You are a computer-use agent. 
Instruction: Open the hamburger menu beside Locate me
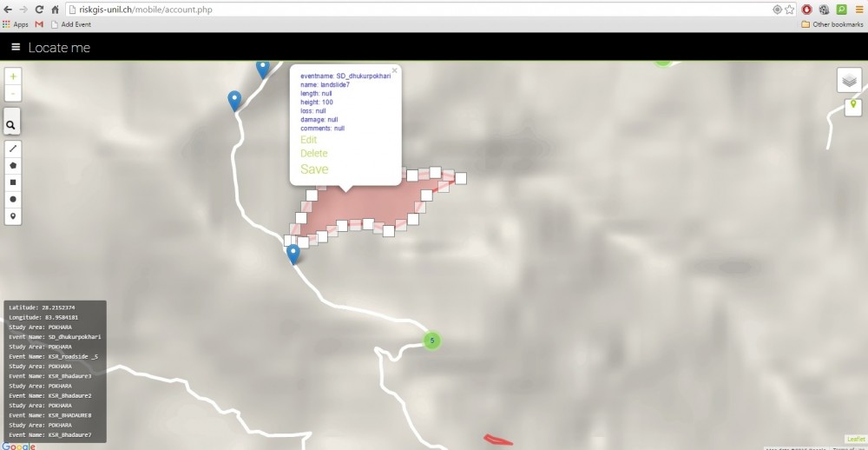pyautogui.click(x=16, y=47)
